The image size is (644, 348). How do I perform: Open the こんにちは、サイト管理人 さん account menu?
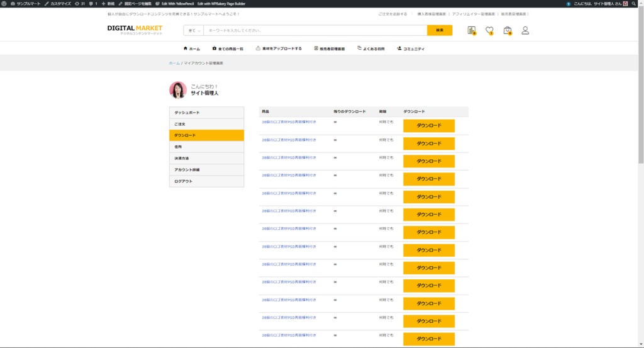601,4
